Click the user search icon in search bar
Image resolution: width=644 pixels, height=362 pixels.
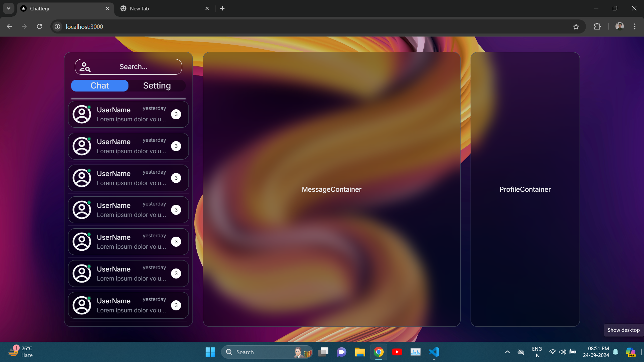(x=85, y=67)
